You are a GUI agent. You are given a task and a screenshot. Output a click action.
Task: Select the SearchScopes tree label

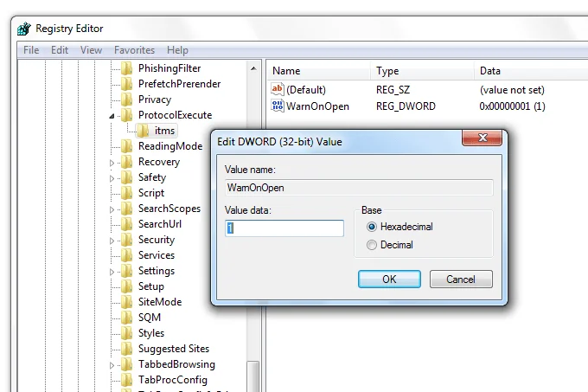(169, 209)
